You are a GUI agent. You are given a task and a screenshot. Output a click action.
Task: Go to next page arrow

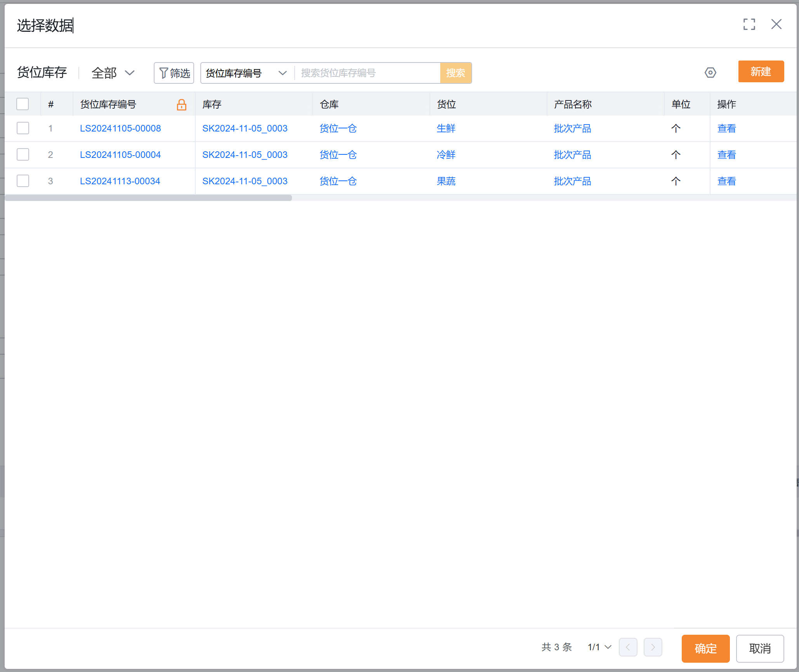coord(653,647)
